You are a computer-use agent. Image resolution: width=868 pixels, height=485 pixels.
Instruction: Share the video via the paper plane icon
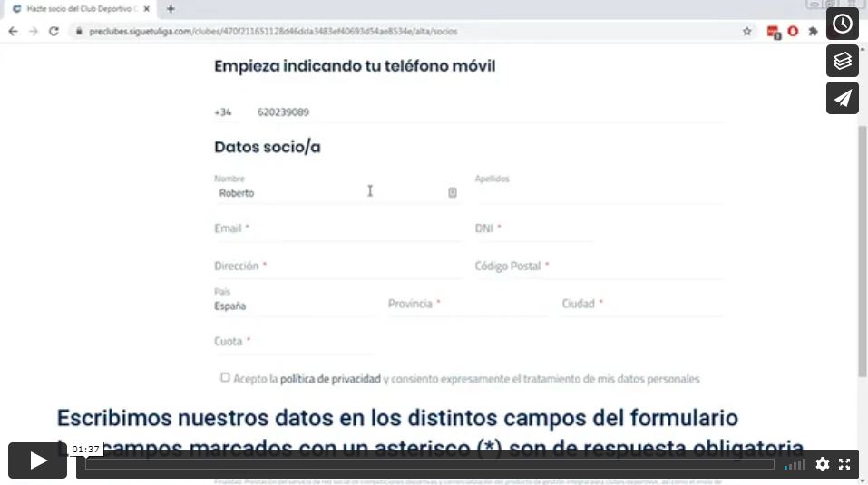coord(842,98)
